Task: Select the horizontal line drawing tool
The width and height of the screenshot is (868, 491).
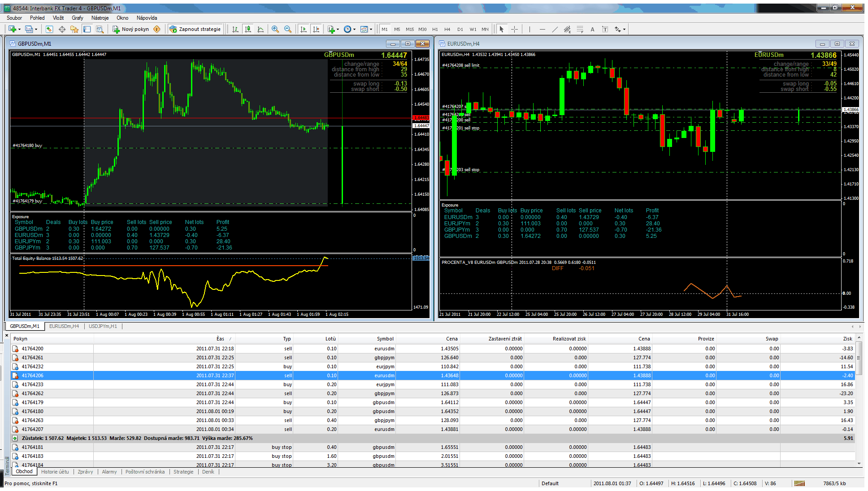Action: (542, 29)
